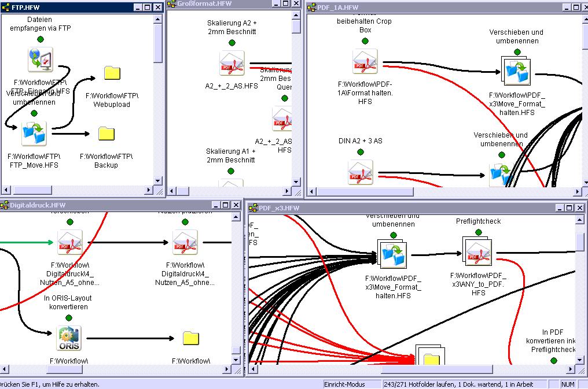This screenshot has width=588, height=389.
Task: Toggle green dot under In PDF konvertieren inkl. Preflightcheck
Action: pos(553,361)
